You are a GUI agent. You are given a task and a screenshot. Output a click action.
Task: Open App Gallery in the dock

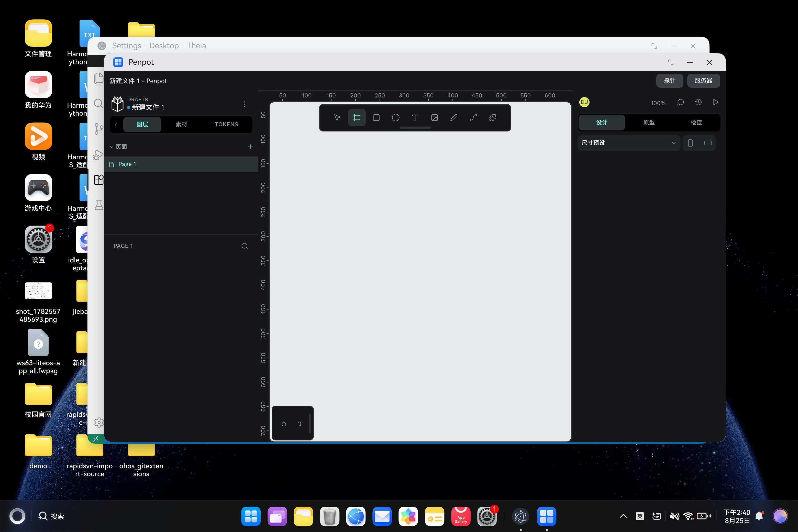pyautogui.click(x=461, y=516)
